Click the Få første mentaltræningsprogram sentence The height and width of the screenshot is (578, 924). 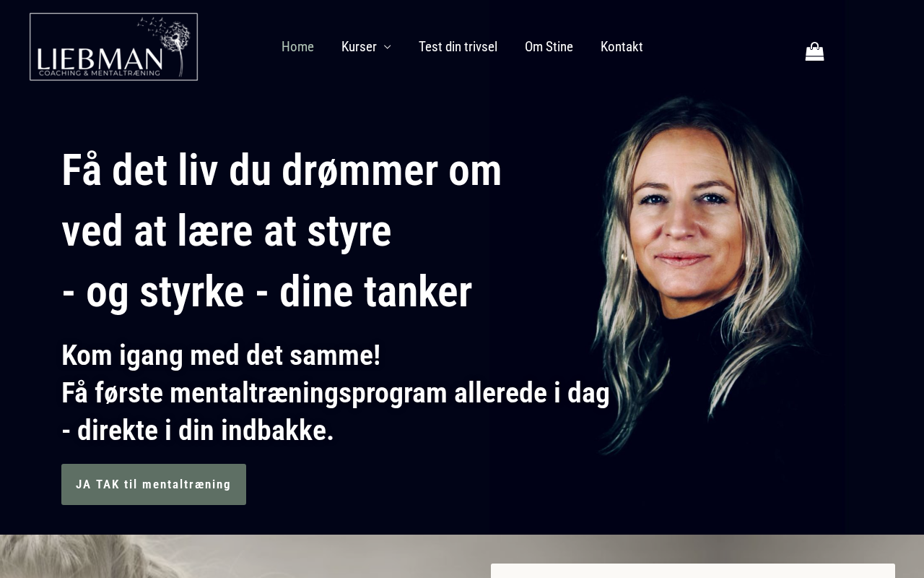point(336,393)
